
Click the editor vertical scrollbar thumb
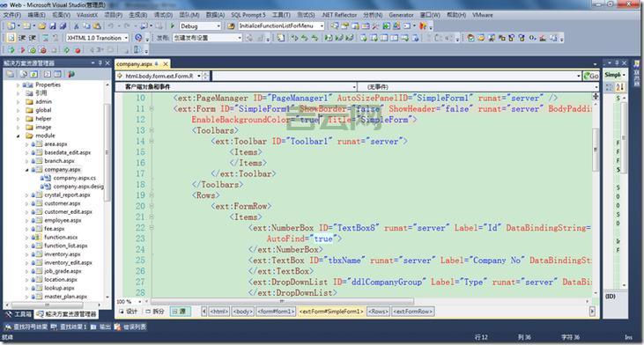pyautogui.click(x=596, y=150)
